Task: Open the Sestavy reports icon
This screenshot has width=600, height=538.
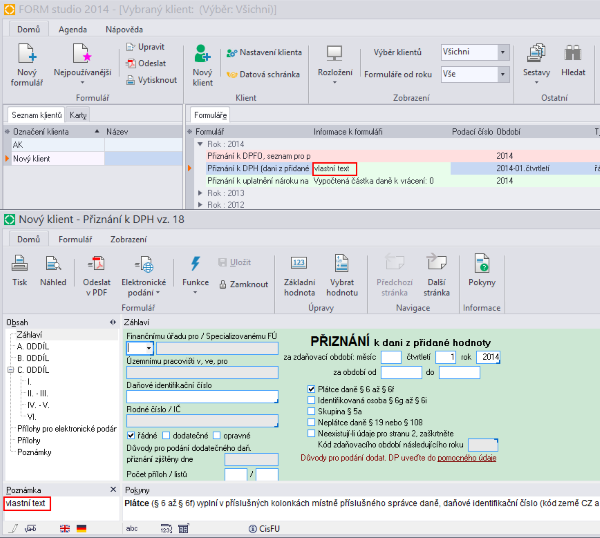Action: point(536,53)
